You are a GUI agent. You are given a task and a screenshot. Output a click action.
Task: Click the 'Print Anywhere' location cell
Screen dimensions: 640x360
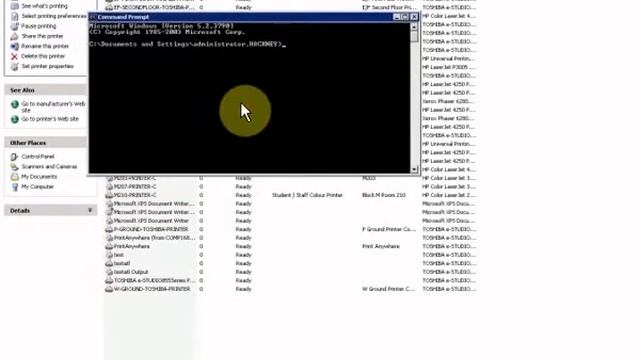coord(380,247)
